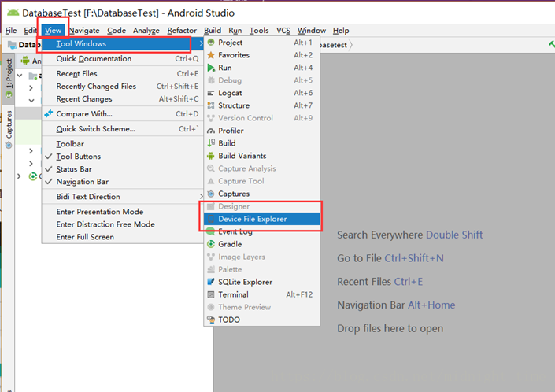This screenshot has height=392, width=555.
Task: Click the Build arrow icon
Action: pyautogui.click(x=211, y=143)
